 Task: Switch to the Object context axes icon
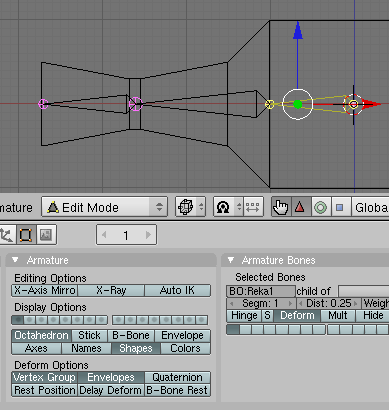pyautogui.click(x=7, y=235)
